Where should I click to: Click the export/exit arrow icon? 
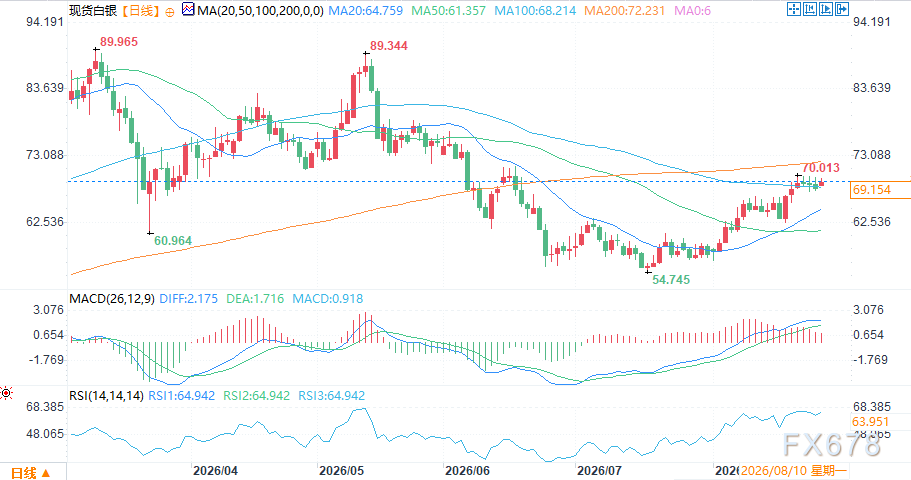[842, 9]
